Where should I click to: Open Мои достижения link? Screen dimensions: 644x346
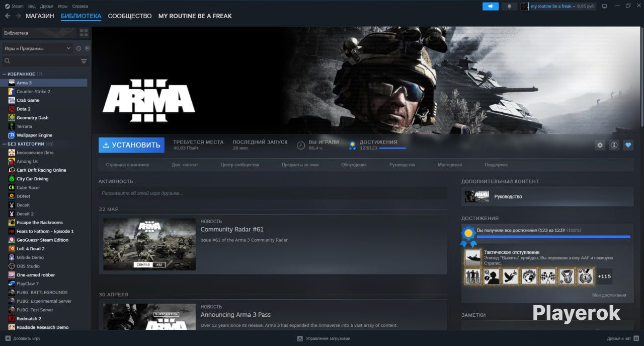coord(609,295)
